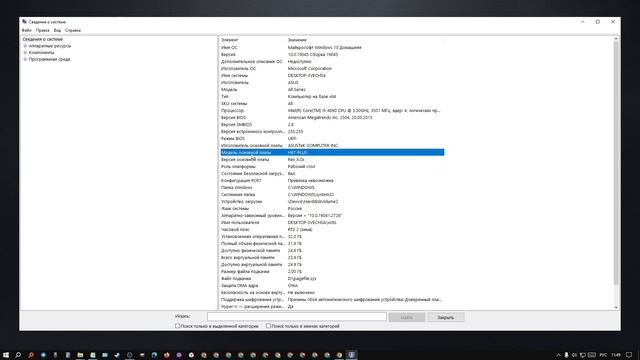Viewport: 640px width, 360px height.
Task: Select the Папка Windows row
Action: point(332,187)
